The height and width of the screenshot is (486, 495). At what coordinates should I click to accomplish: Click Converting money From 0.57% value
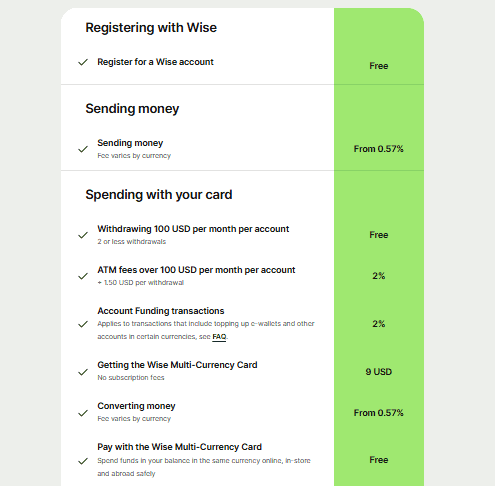[378, 413]
